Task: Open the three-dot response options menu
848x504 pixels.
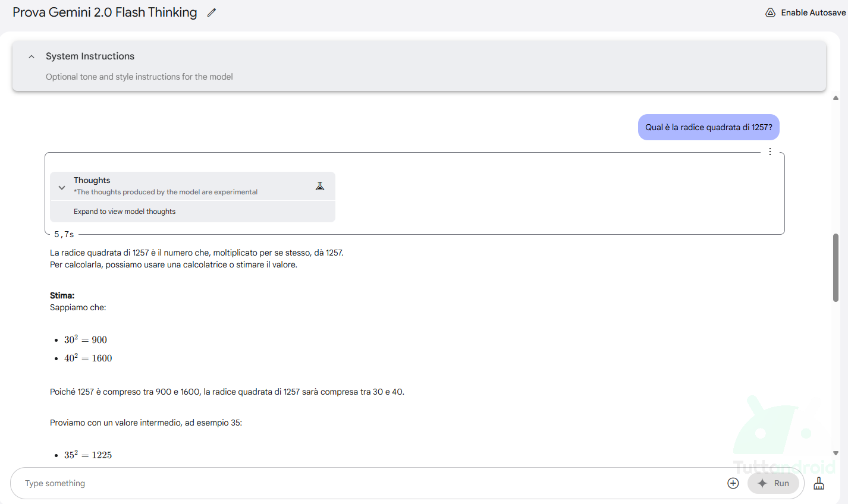Action: 770,152
